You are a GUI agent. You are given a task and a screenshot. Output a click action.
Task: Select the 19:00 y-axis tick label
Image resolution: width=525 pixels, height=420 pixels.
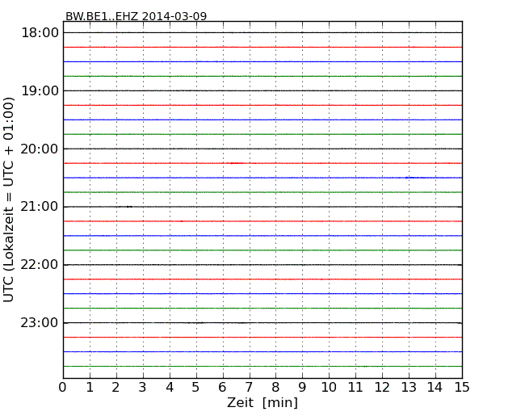tap(40, 90)
